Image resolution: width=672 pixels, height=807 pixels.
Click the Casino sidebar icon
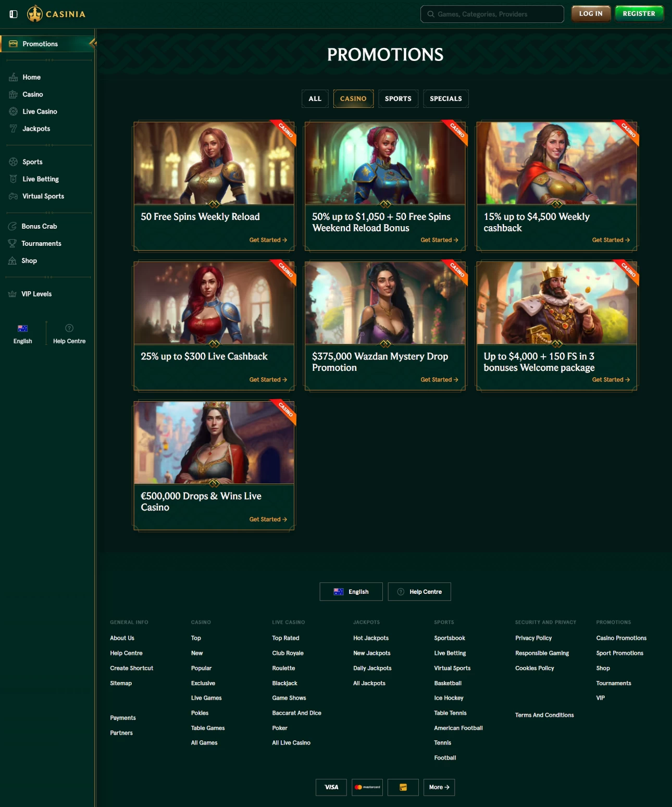[14, 94]
